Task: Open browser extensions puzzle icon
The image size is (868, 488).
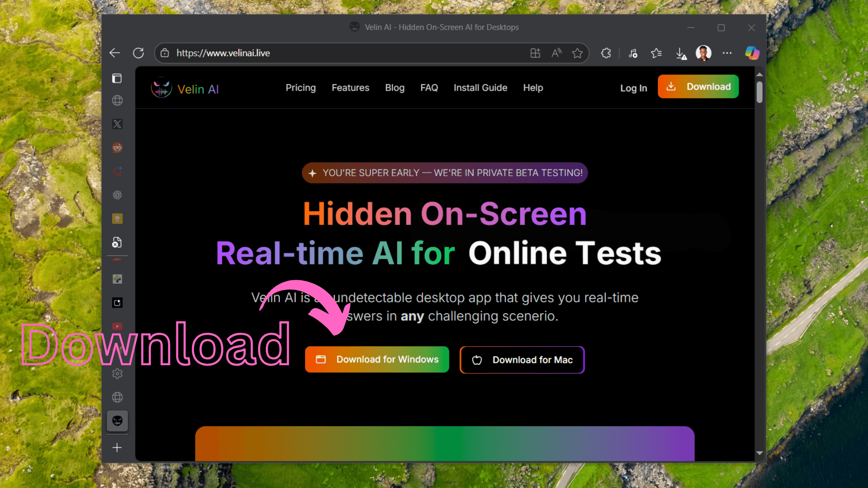Action: (x=606, y=53)
